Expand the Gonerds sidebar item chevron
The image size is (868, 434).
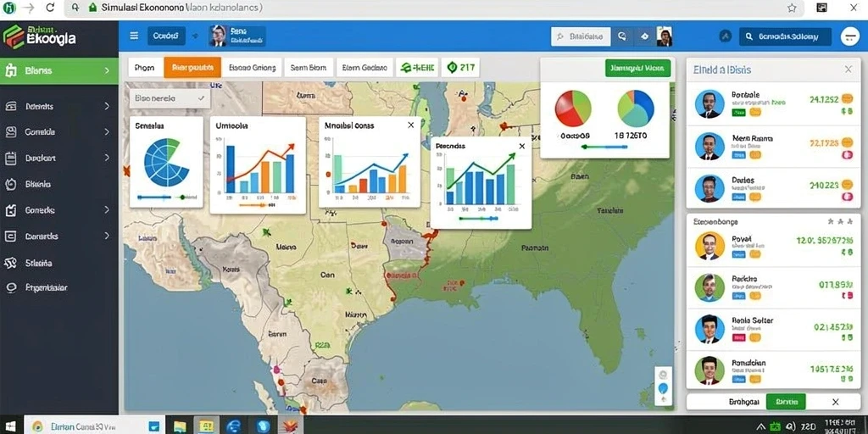pos(107,210)
